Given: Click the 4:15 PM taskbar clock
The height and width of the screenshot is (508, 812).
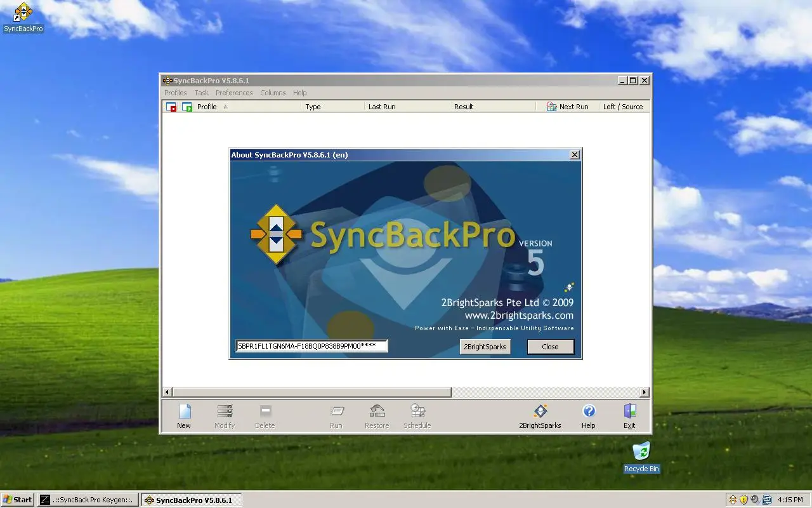Looking at the screenshot, I should pyautogui.click(x=790, y=500).
